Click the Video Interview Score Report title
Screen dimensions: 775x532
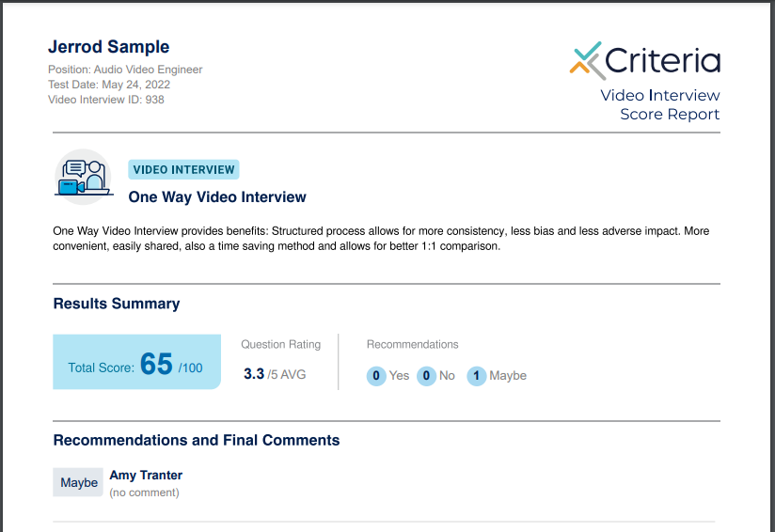[660, 104]
